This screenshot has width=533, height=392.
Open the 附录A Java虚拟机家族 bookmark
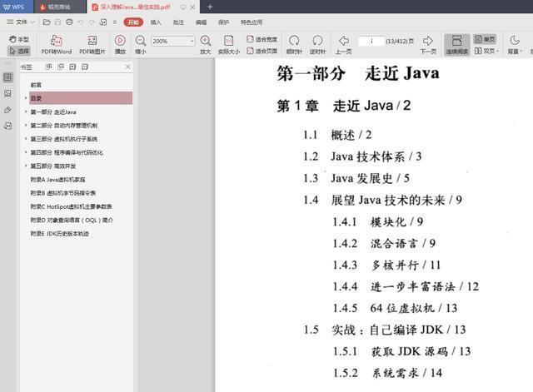[57, 180]
